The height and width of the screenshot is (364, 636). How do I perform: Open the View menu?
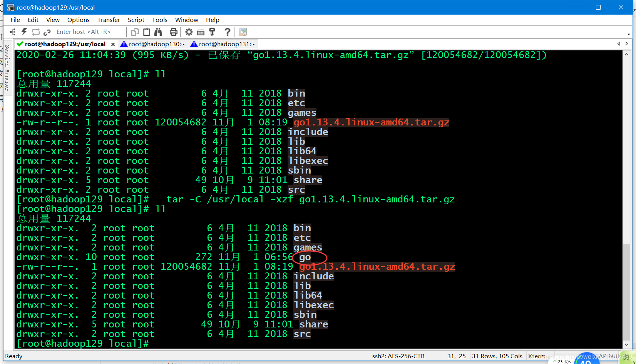(53, 20)
